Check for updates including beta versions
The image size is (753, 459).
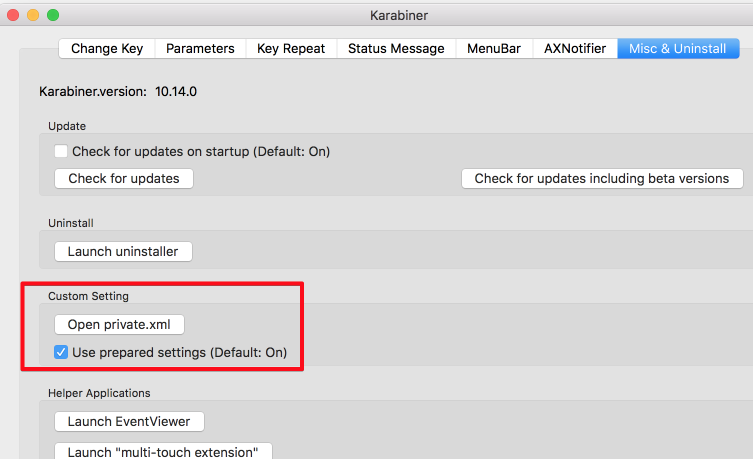[602, 178]
